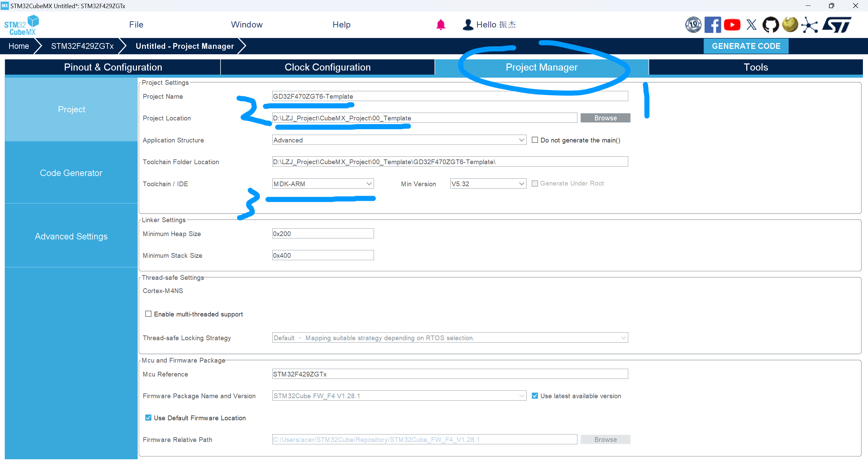The image size is (868, 464).
Task: Click into the Project Location field
Action: coord(425,118)
